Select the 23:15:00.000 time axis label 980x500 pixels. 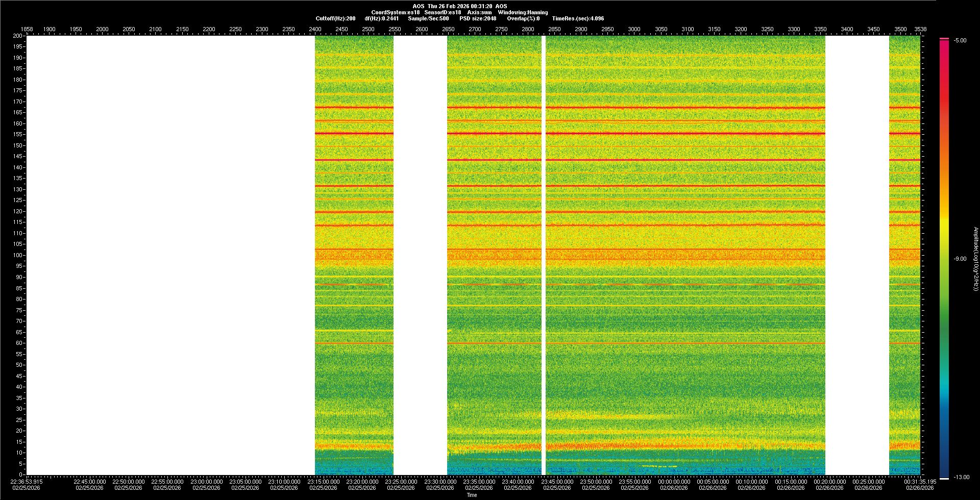[323, 482]
